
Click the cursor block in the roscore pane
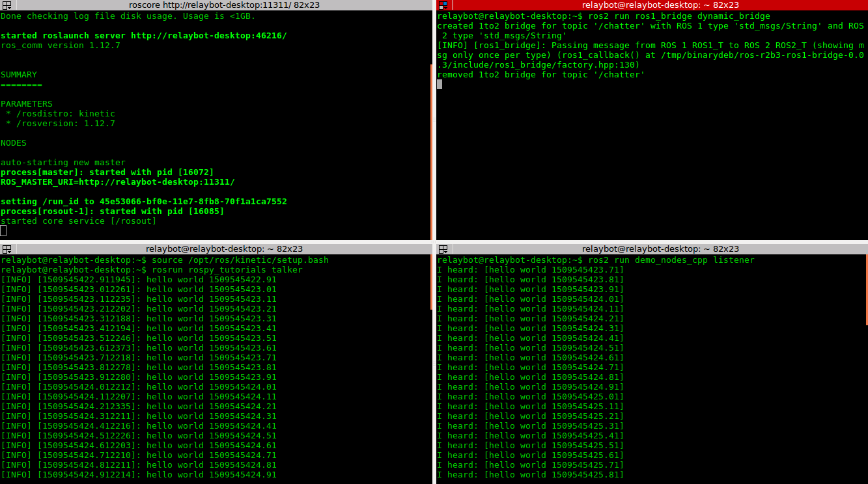[3, 231]
